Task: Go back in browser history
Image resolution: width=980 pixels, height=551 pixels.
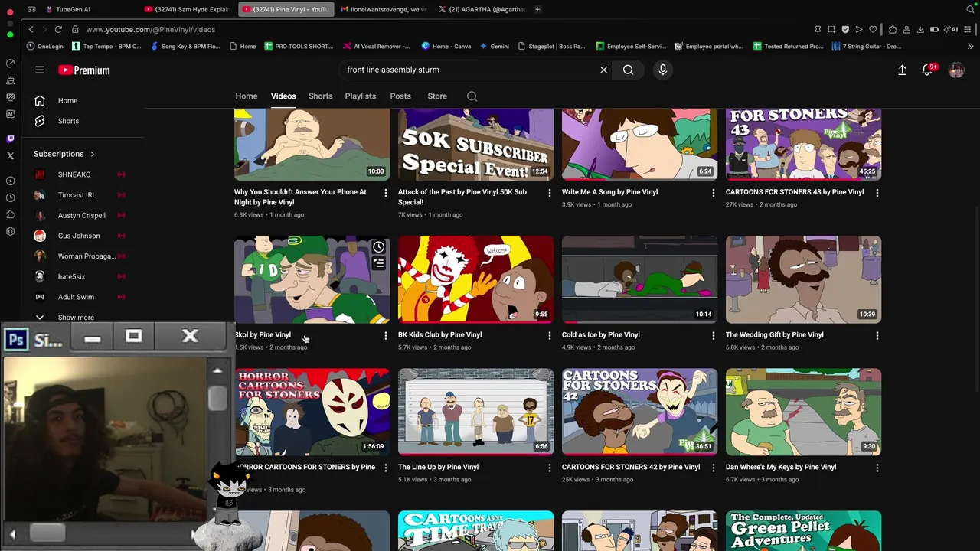Action: 31,29
